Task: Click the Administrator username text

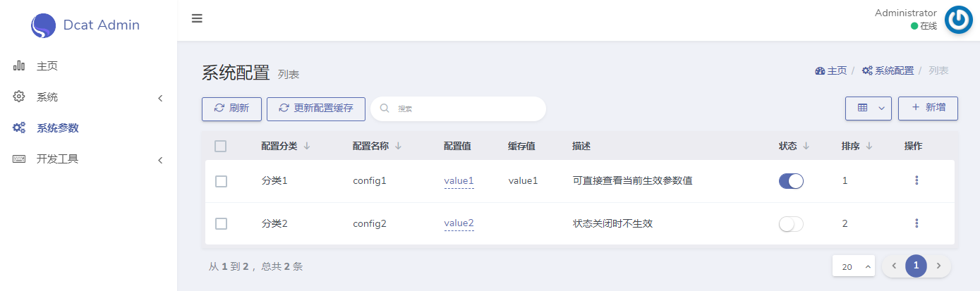Action: (906, 13)
